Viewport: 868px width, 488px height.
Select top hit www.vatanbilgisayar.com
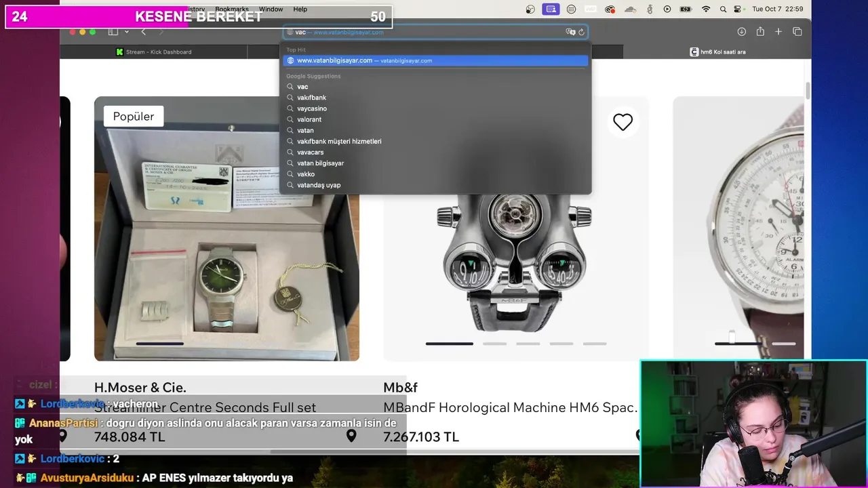tap(435, 60)
